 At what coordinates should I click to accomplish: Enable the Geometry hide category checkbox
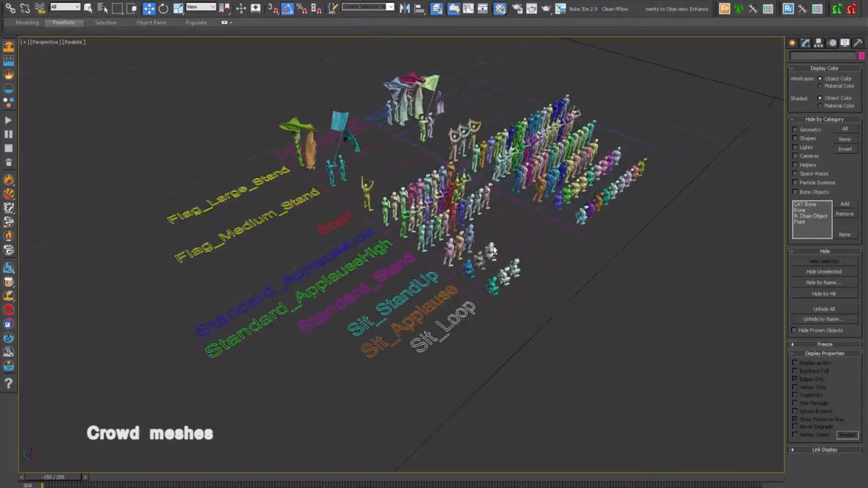pos(795,130)
